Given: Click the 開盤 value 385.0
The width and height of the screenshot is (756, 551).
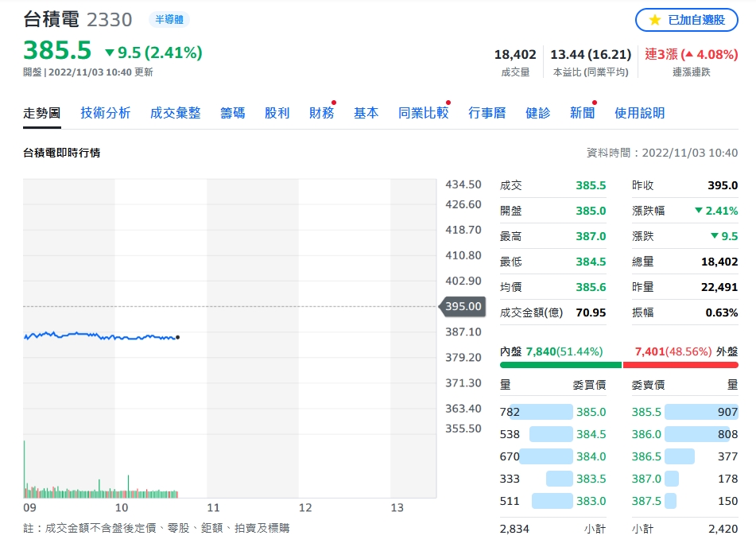Looking at the screenshot, I should pyautogui.click(x=591, y=211).
